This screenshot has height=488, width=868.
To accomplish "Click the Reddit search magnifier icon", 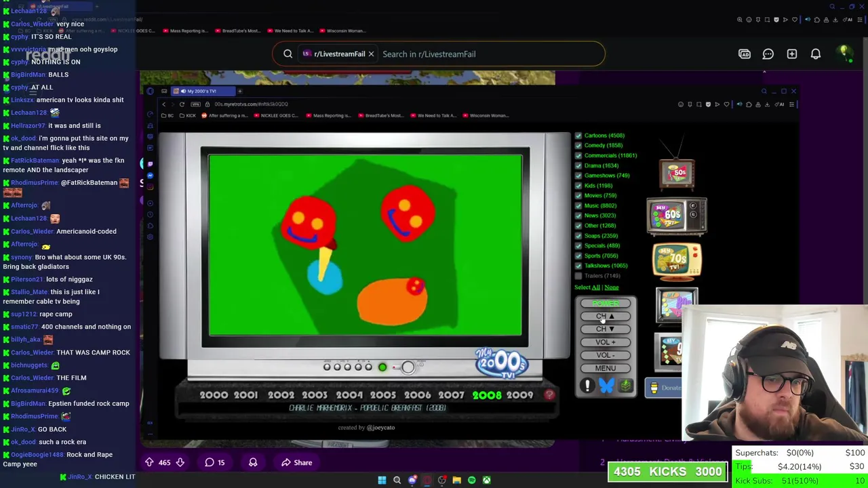I will (x=288, y=54).
